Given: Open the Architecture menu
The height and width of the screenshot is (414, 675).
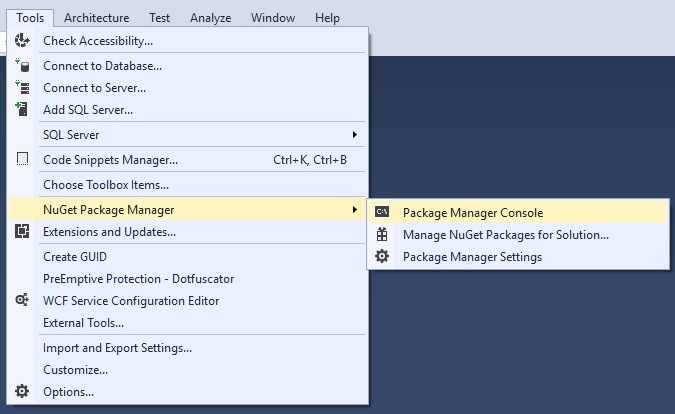Looking at the screenshot, I should click(x=96, y=18).
